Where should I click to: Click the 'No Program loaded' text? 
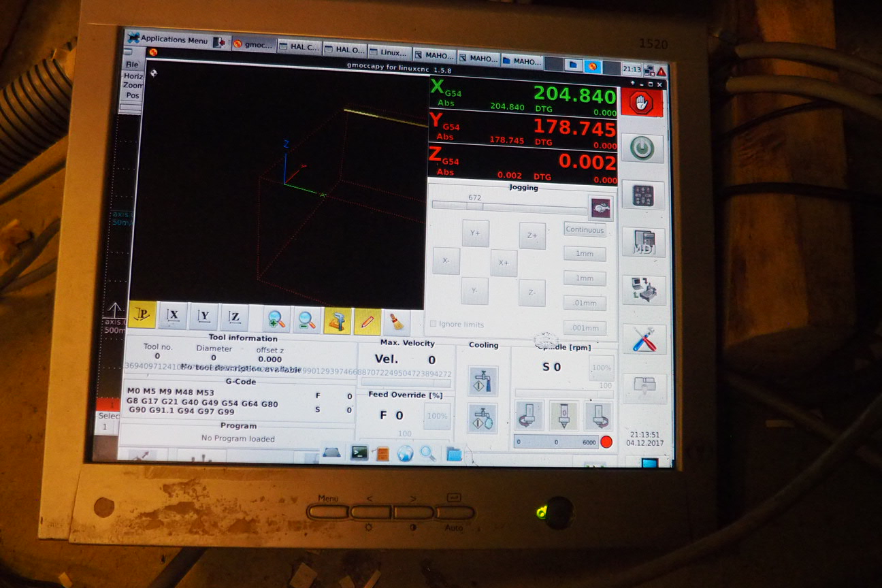238,438
